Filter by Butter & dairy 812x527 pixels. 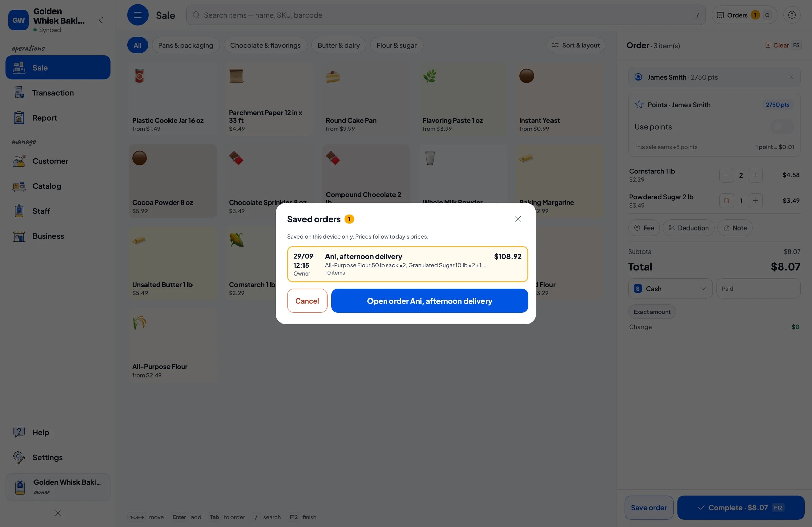tap(338, 45)
